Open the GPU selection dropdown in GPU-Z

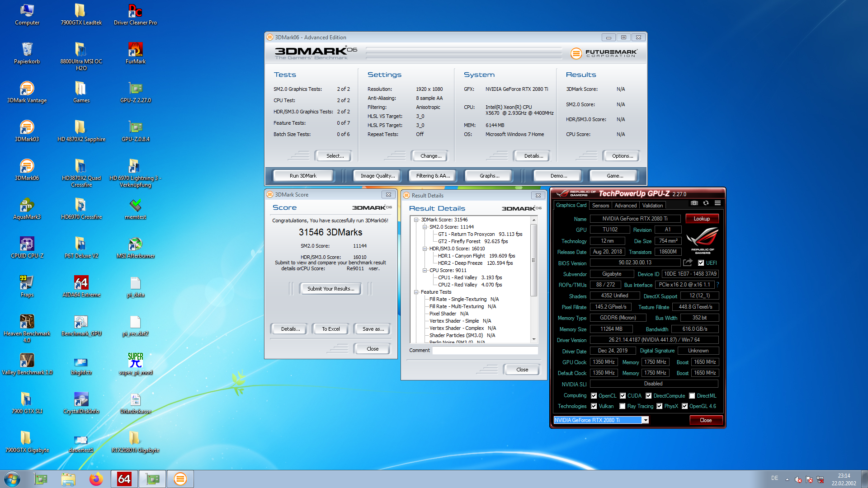[646, 420]
